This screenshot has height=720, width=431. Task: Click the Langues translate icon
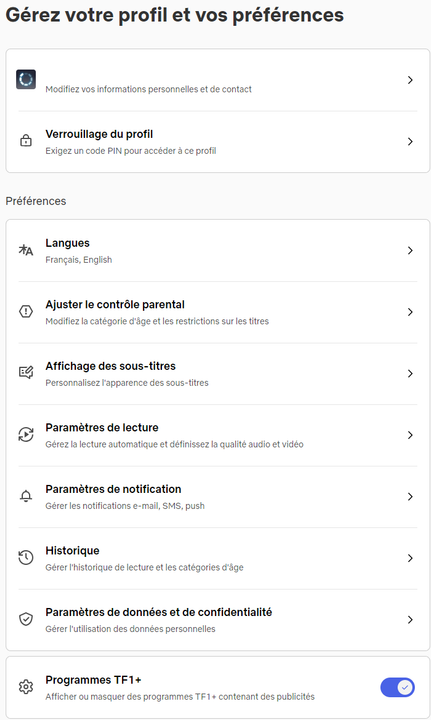tap(26, 250)
